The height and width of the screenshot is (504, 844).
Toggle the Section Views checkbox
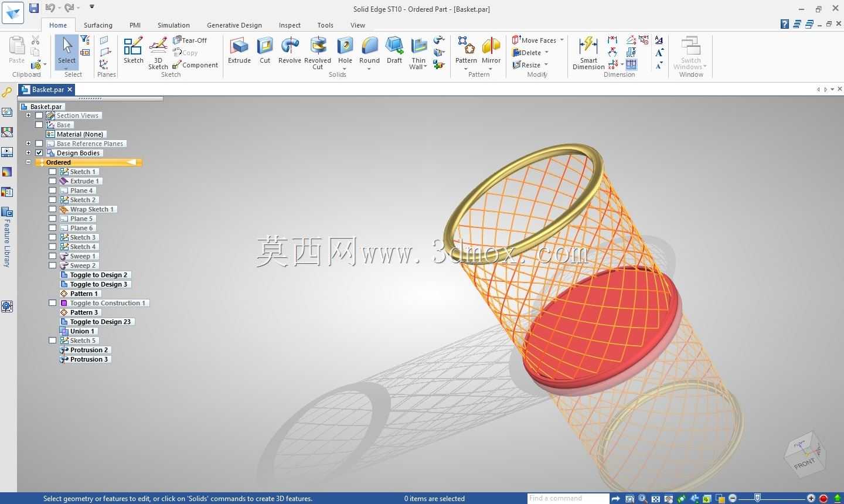pyautogui.click(x=39, y=115)
